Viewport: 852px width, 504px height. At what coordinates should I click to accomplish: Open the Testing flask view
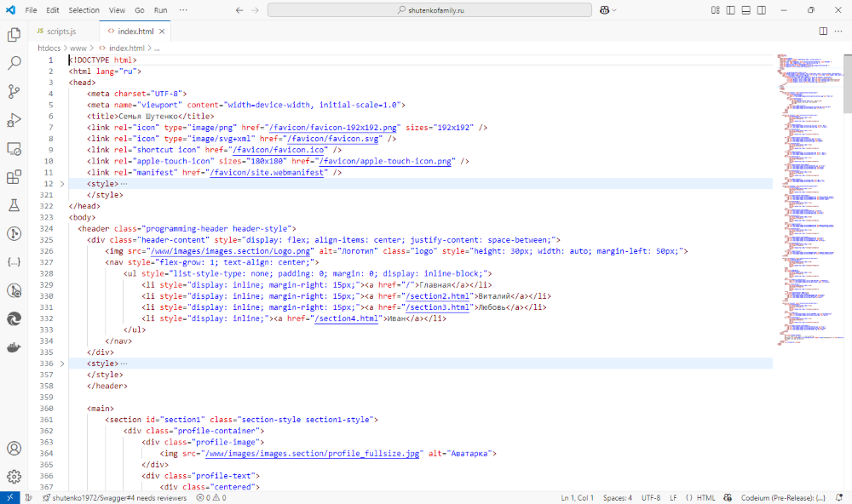click(13, 204)
